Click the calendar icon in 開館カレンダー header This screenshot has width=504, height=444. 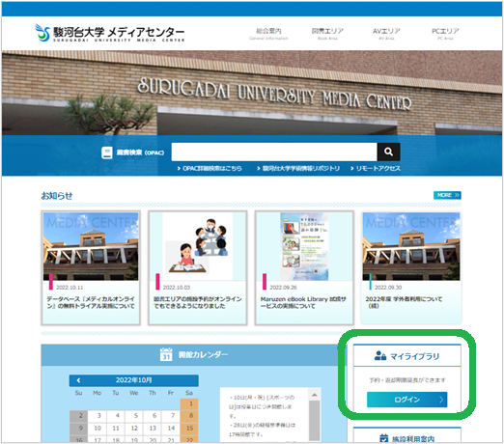coord(166,354)
